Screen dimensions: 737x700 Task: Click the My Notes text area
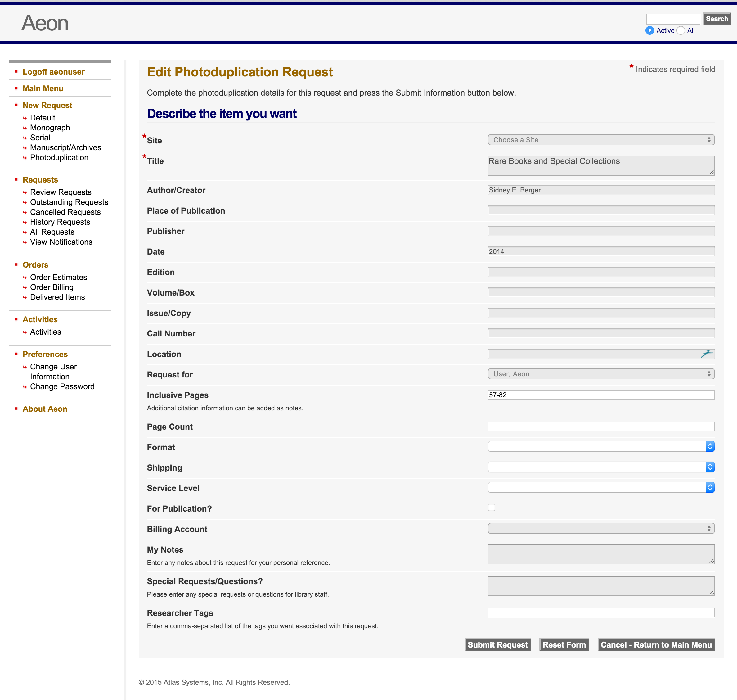pyautogui.click(x=601, y=554)
